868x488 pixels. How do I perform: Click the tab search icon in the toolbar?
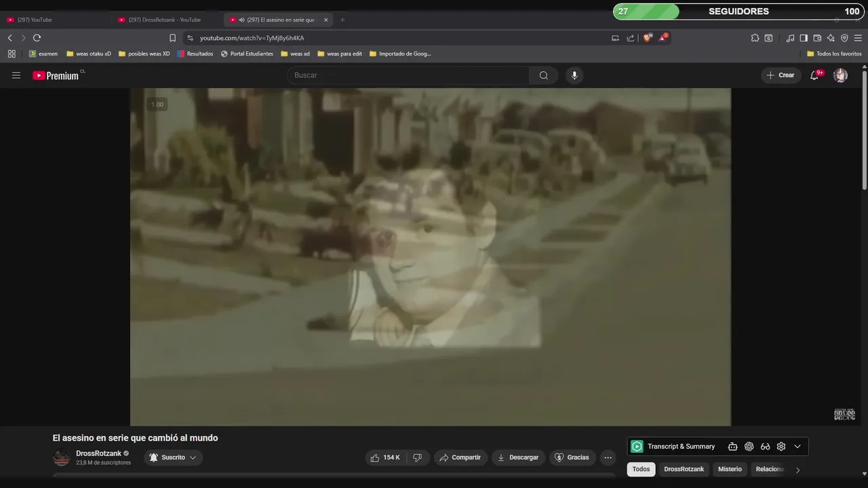click(768, 38)
